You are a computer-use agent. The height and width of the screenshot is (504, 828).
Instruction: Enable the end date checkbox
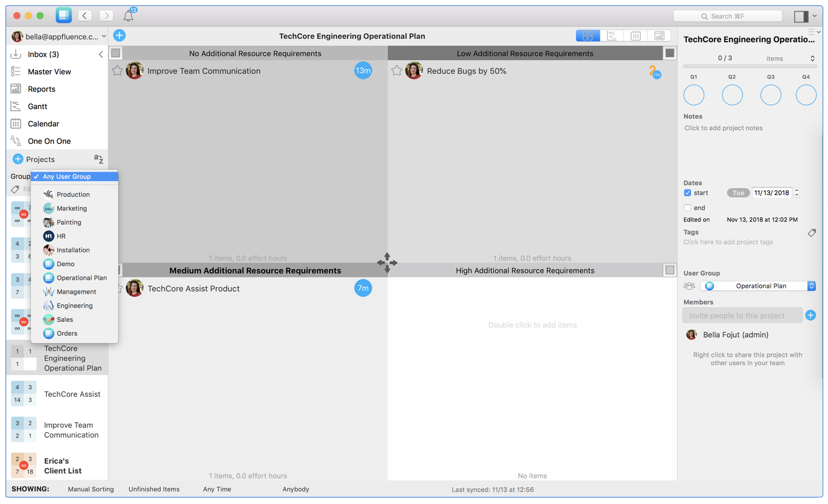click(x=687, y=208)
